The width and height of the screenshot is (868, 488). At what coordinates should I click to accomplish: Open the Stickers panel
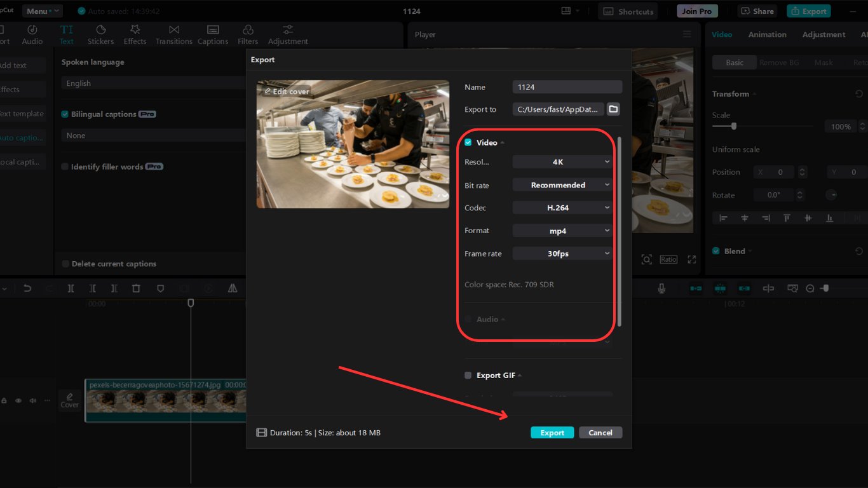100,34
